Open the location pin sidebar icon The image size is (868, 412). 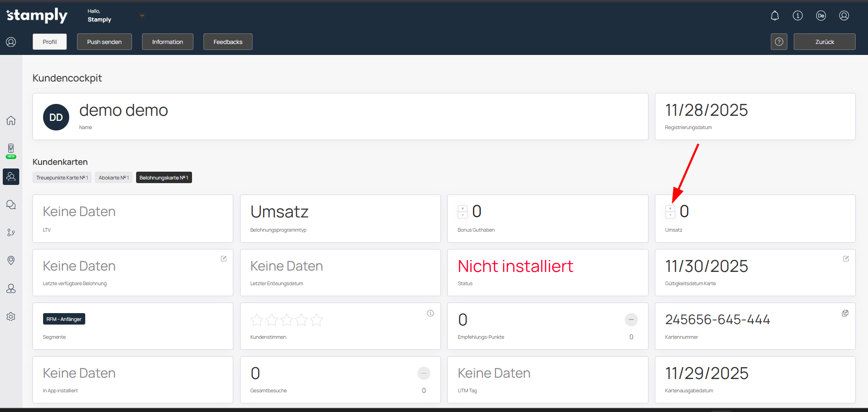coord(11,260)
